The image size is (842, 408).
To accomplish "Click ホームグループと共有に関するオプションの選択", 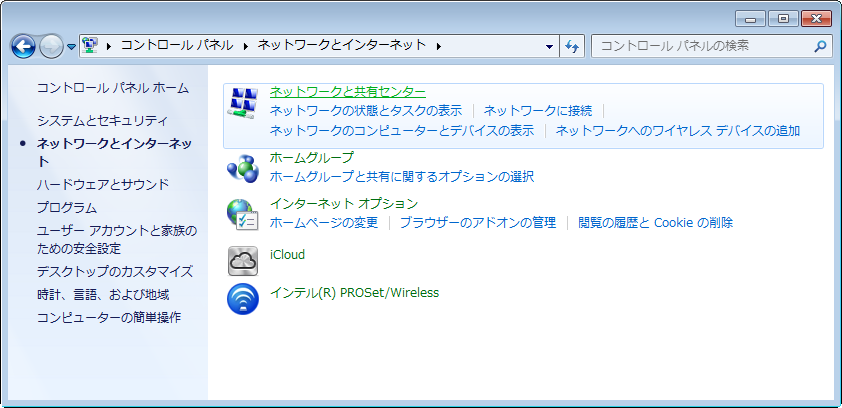I will click(402, 176).
